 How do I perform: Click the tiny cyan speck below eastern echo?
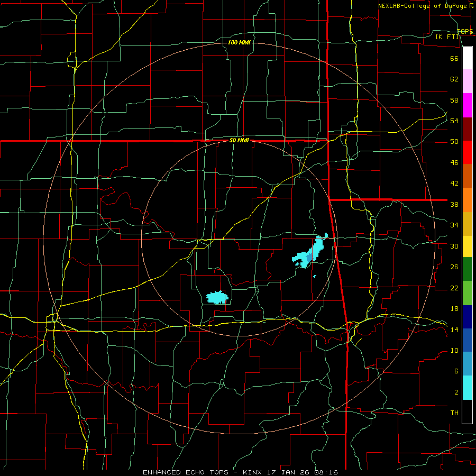pyautogui.click(x=315, y=276)
